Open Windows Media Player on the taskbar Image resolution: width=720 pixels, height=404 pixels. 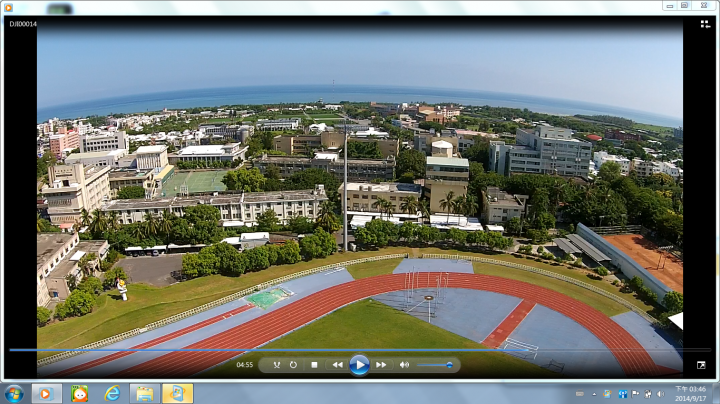[x=46, y=393]
